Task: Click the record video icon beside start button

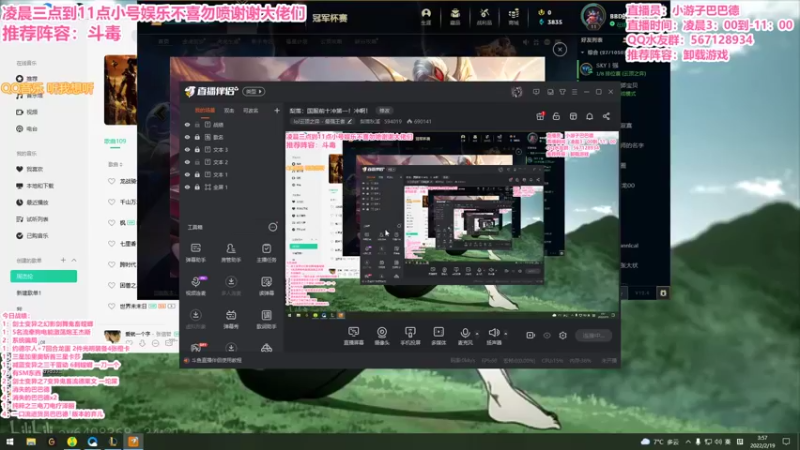Action: (531, 335)
